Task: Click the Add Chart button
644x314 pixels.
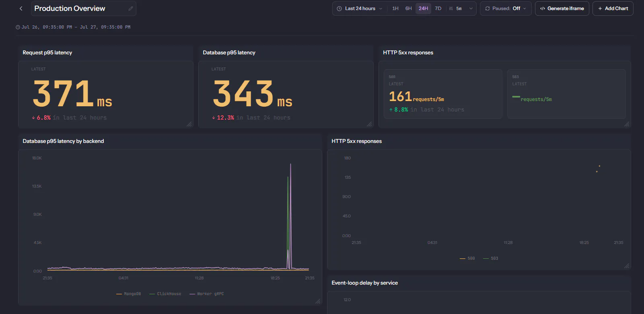Action: point(613,8)
